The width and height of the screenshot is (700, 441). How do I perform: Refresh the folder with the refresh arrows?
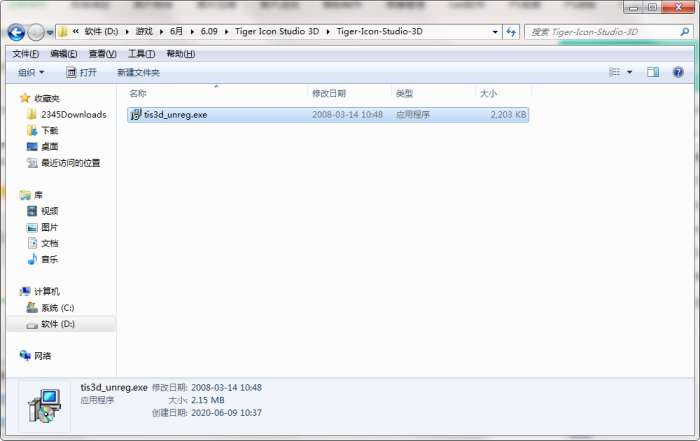click(x=511, y=32)
